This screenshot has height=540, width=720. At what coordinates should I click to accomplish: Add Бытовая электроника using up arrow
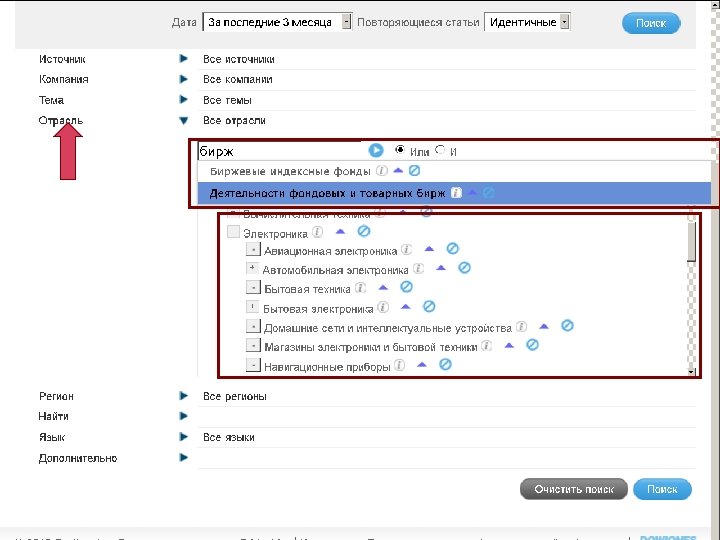click(x=405, y=307)
